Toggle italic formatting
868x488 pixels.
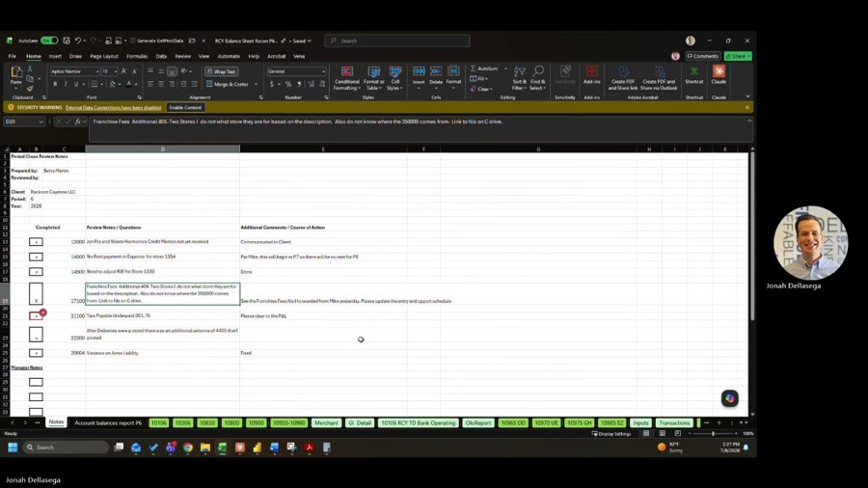(66, 84)
